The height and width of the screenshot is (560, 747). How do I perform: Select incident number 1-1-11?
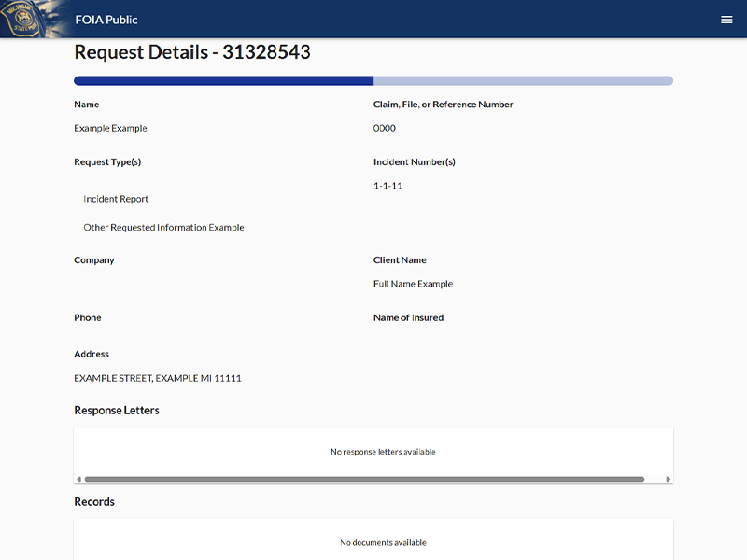(x=388, y=186)
